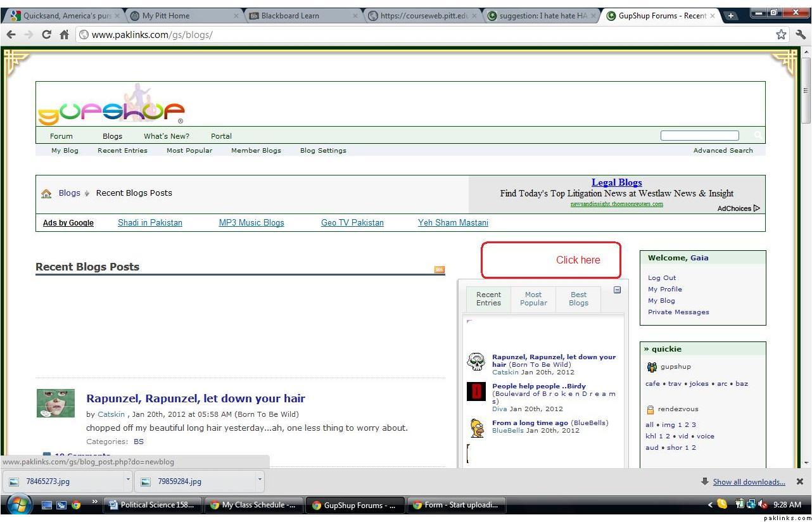Bookmark this page with the star icon
This screenshot has height=522, width=812.
[781, 35]
